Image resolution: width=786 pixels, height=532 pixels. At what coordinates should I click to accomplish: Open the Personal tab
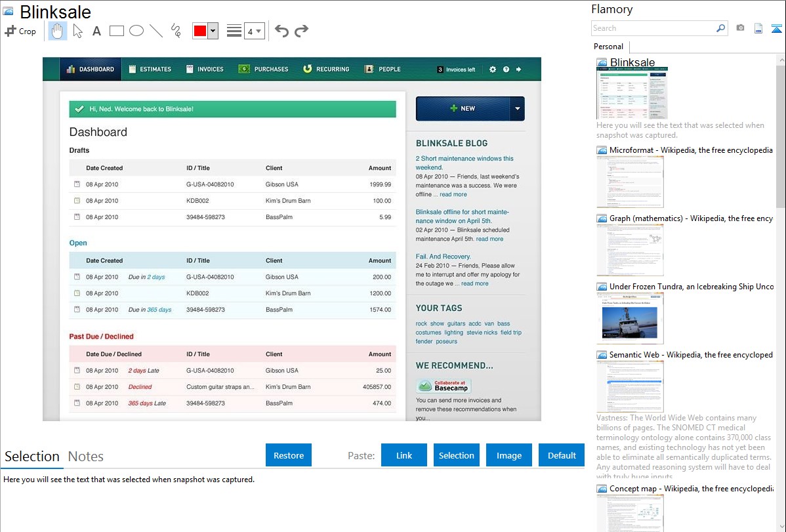[608, 47]
